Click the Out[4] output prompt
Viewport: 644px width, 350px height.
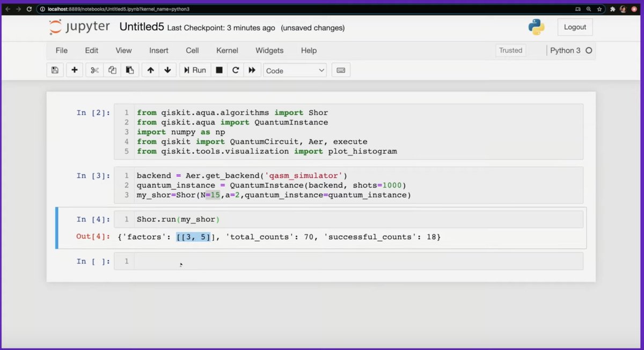pyautogui.click(x=93, y=236)
